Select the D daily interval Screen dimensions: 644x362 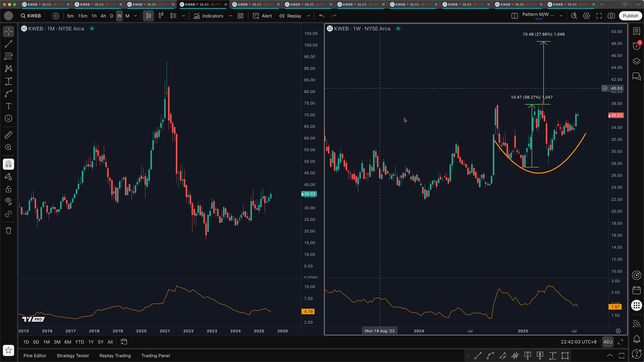tap(112, 16)
